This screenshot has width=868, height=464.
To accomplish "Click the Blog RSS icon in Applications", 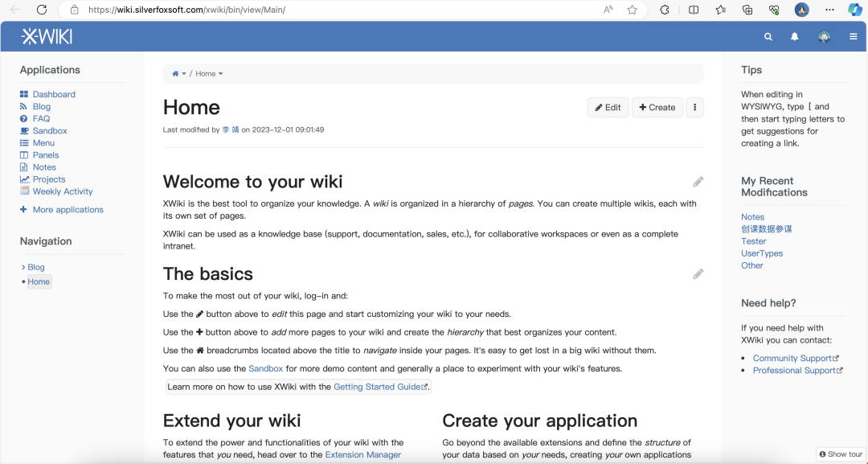I will (x=23, y=106).
